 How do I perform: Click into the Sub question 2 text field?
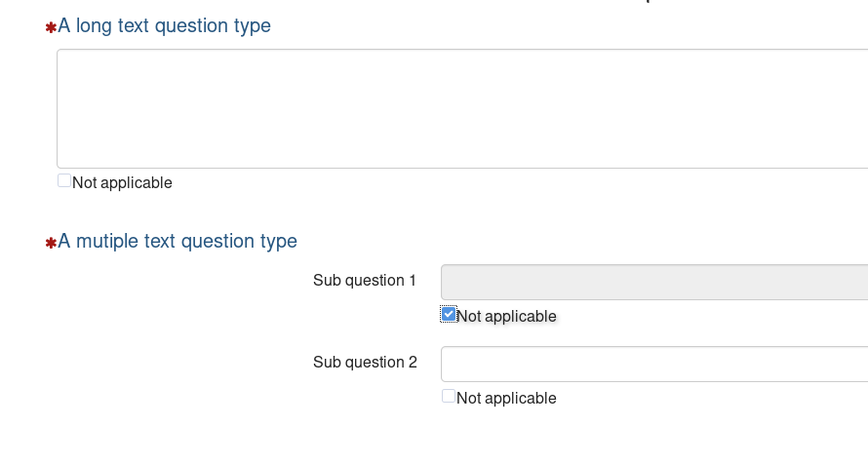click(653, 364)
